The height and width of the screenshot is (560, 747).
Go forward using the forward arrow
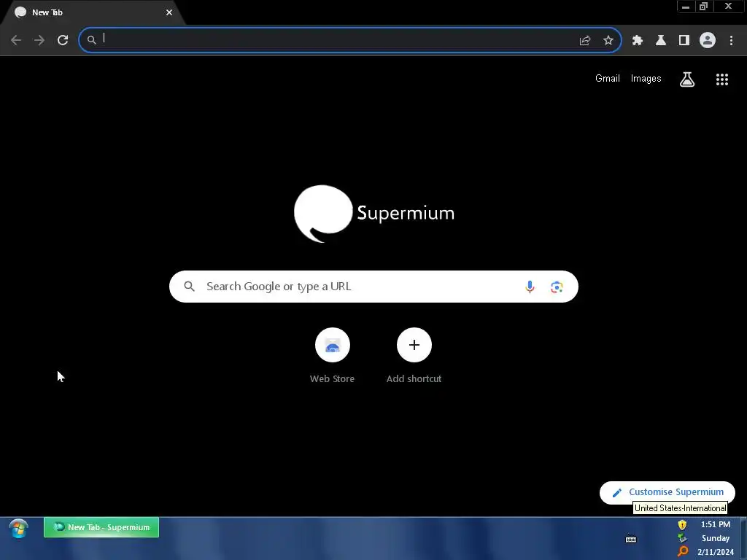coord(39,40)
